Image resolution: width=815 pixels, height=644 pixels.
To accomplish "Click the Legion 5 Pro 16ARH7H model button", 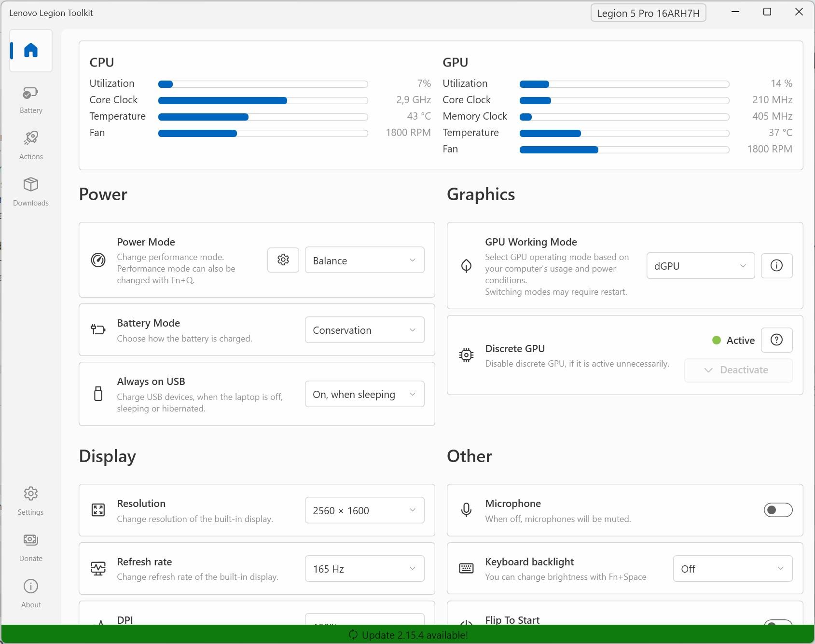I will click(648, 13).
